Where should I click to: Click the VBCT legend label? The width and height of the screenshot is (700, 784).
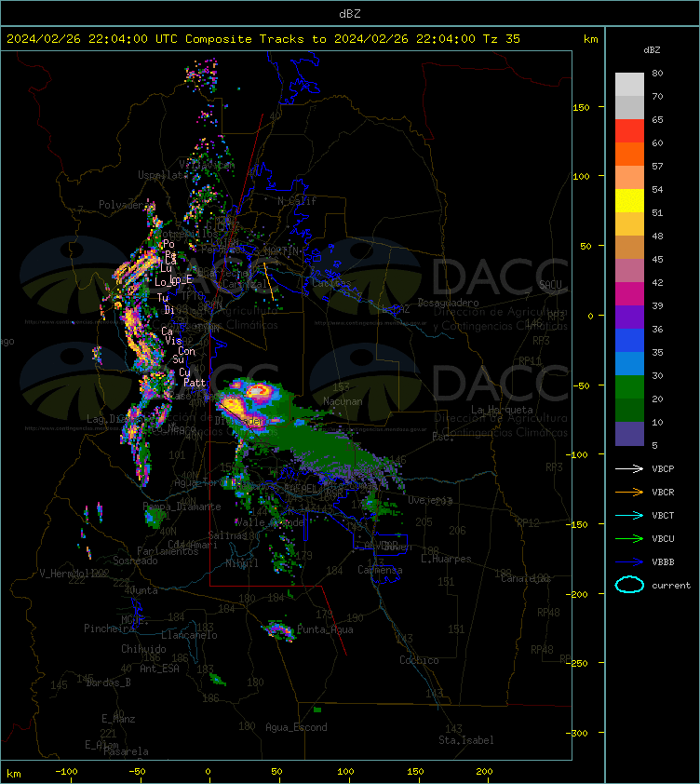coord(663,516)
